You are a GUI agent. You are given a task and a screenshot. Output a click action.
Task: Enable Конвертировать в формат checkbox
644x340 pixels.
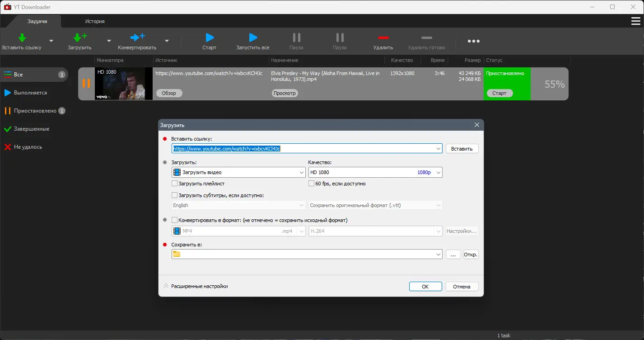pyautogui.click(x=174, y=220)
